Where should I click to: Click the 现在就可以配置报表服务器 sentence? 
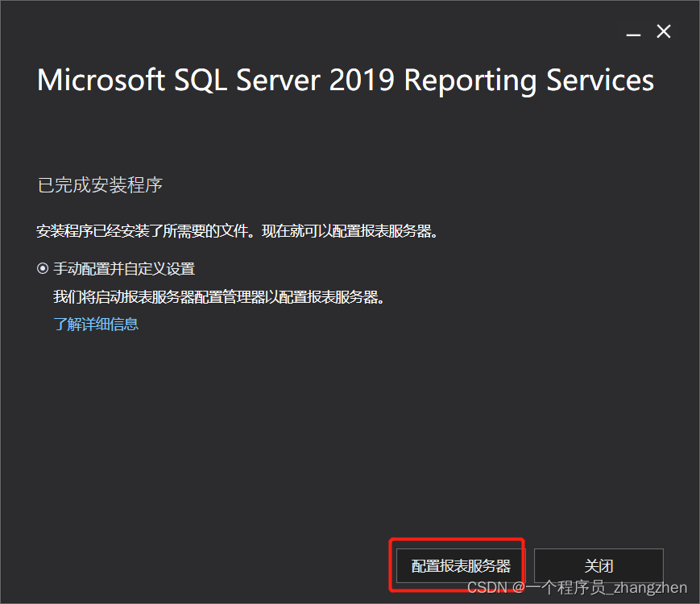pyautogui.click(x=350, y=231)
